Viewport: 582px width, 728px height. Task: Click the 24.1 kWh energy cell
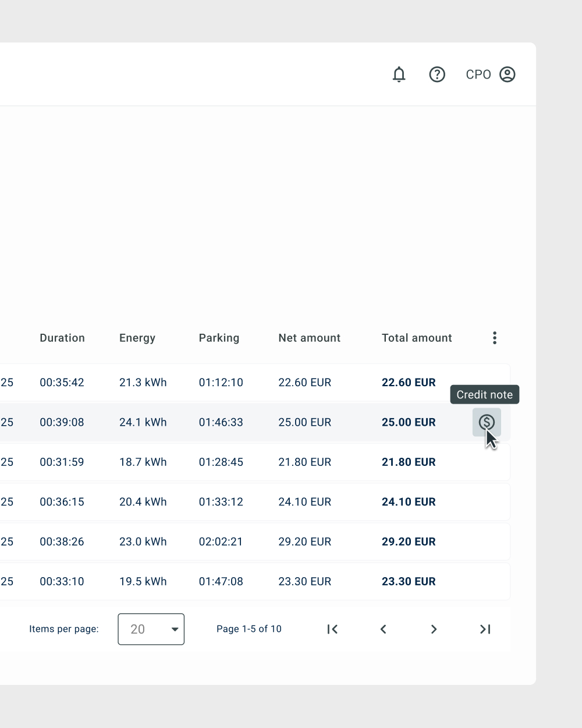pyautogui.click(x=143, y=422)
